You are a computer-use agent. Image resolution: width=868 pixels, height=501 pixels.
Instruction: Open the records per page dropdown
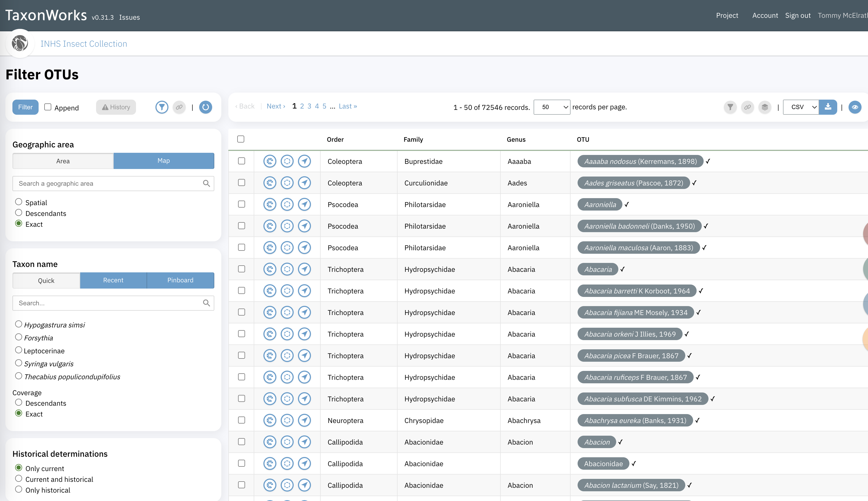coord(551,107)
